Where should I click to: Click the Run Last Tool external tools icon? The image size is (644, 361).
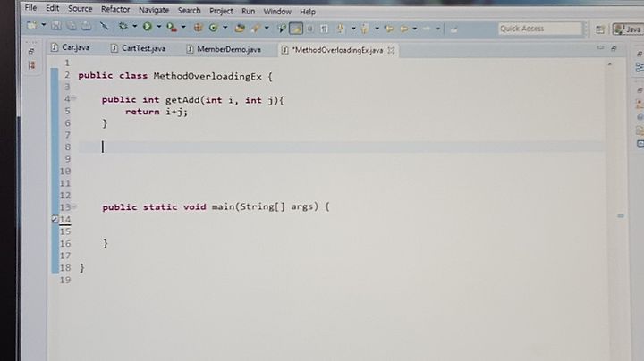(171, 27)
